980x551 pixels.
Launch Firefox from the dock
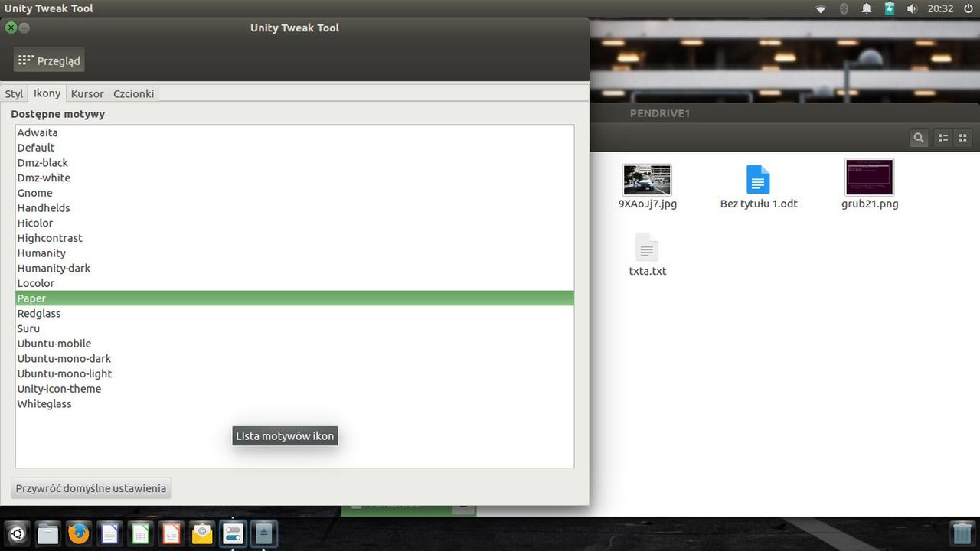(78, 533)
